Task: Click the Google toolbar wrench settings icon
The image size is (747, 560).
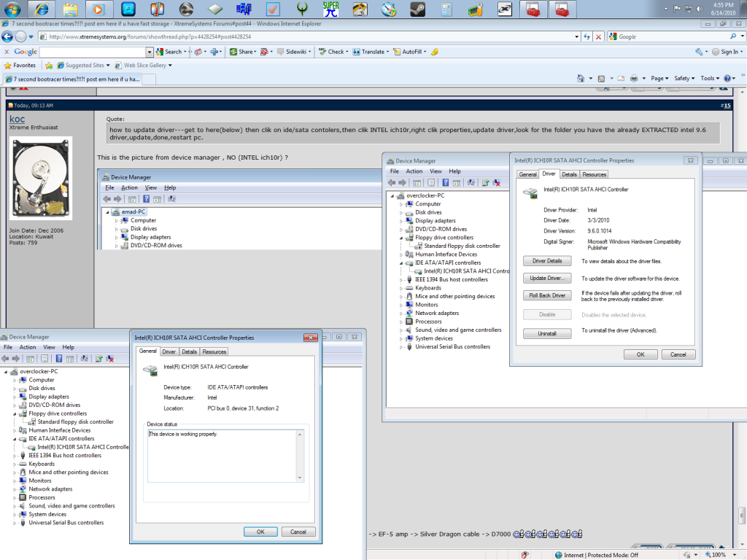Action: coord(699,52)
